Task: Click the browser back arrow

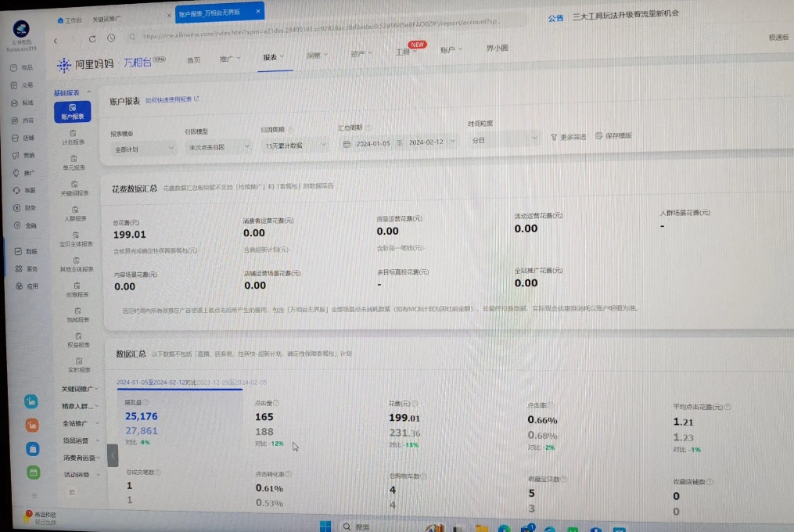Action: pyautogui.click(x=56, y=41)
